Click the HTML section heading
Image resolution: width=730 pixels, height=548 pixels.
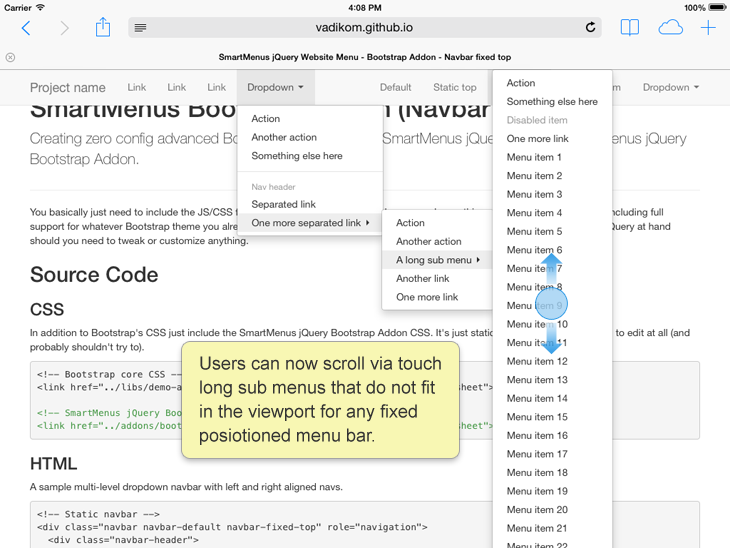coord(53,464)
